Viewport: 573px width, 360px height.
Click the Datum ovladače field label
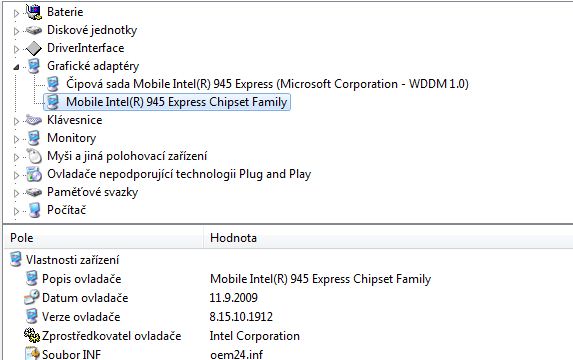85,298
